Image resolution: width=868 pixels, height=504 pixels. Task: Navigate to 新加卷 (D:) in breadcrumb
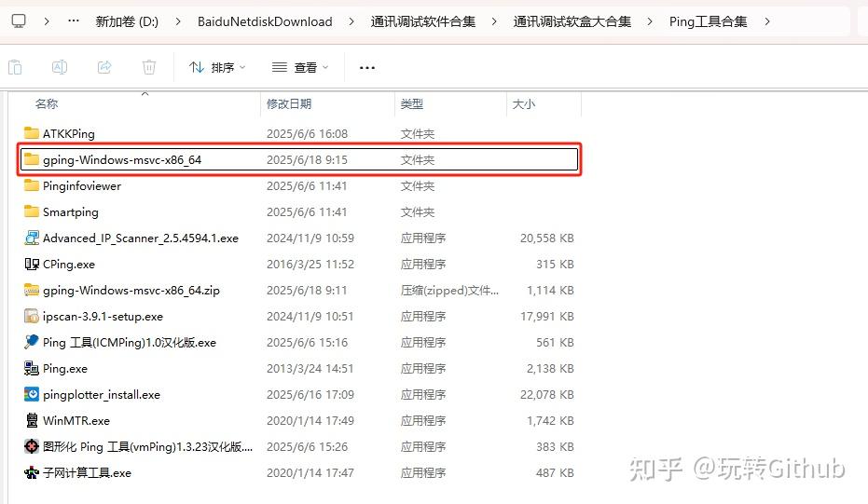[x=127, y=21]
